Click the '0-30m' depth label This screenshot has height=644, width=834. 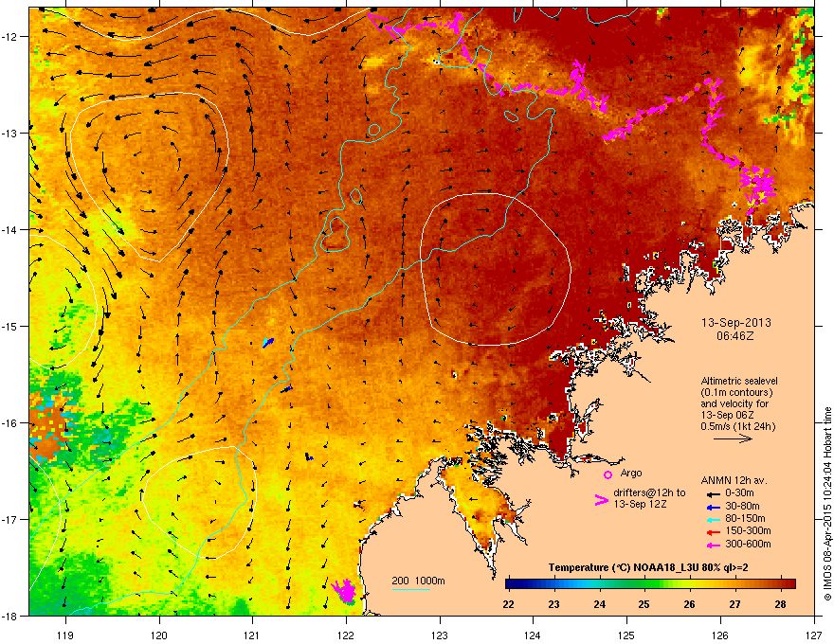pyautogui.click(x=739, y=493)
